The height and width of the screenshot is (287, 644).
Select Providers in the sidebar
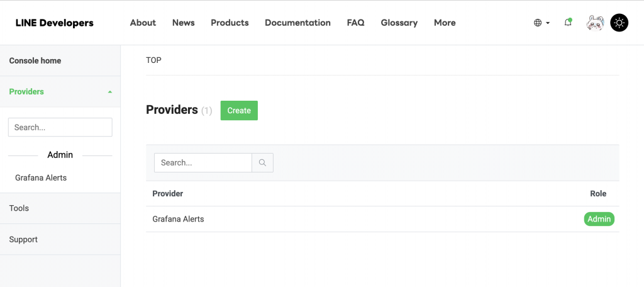pyautogui.click(x=60, y=92)
